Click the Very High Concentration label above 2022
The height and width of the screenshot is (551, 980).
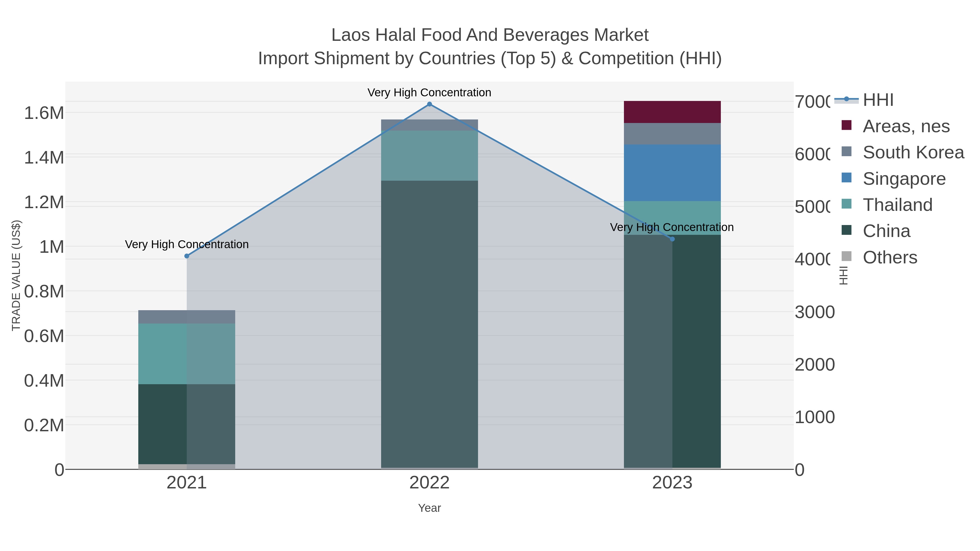pos(430,93)
